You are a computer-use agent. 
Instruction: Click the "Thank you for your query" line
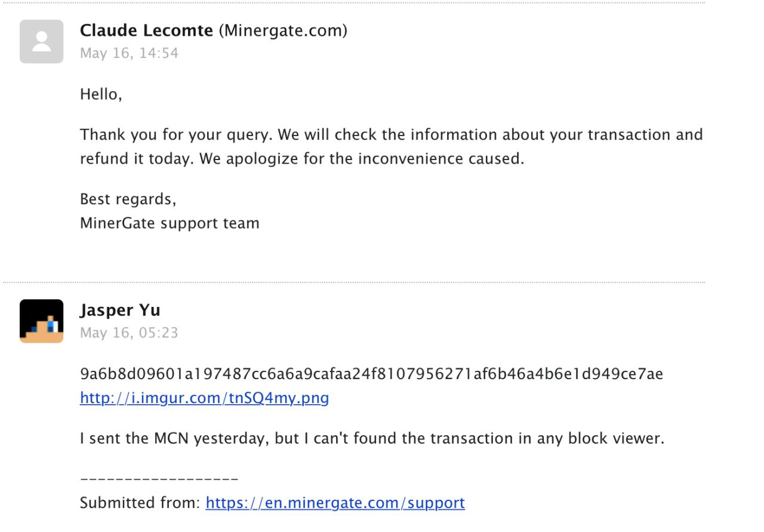coord(391,134)
